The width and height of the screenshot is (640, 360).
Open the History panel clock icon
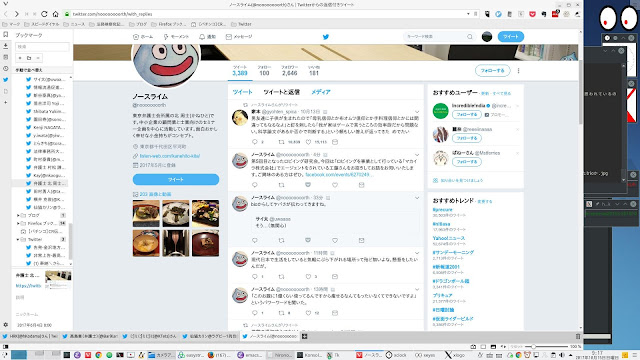point(6,69)
